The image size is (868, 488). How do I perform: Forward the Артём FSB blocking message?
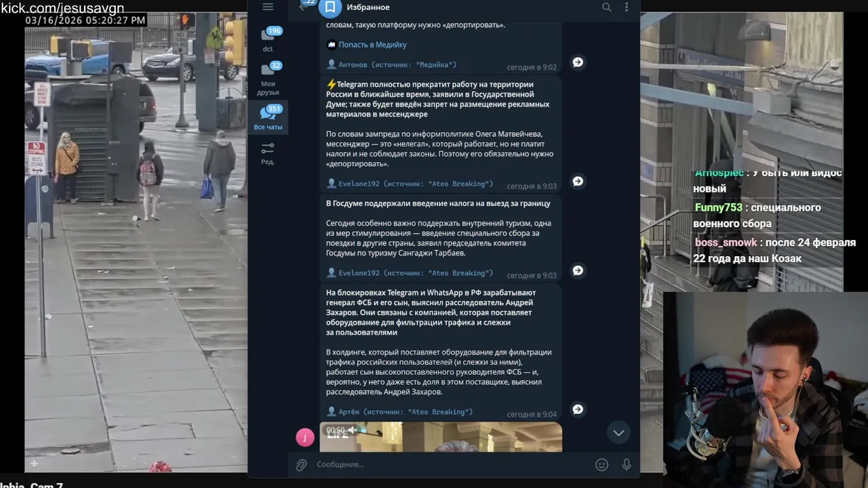578,409
